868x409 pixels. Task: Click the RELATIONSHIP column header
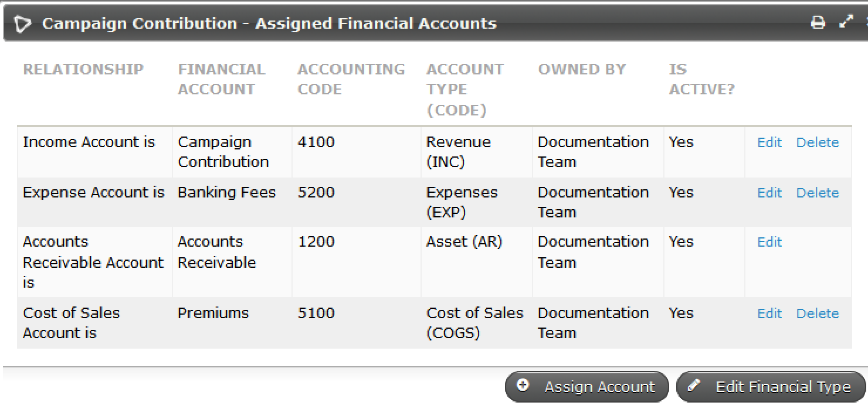click(x=83, y=69)
